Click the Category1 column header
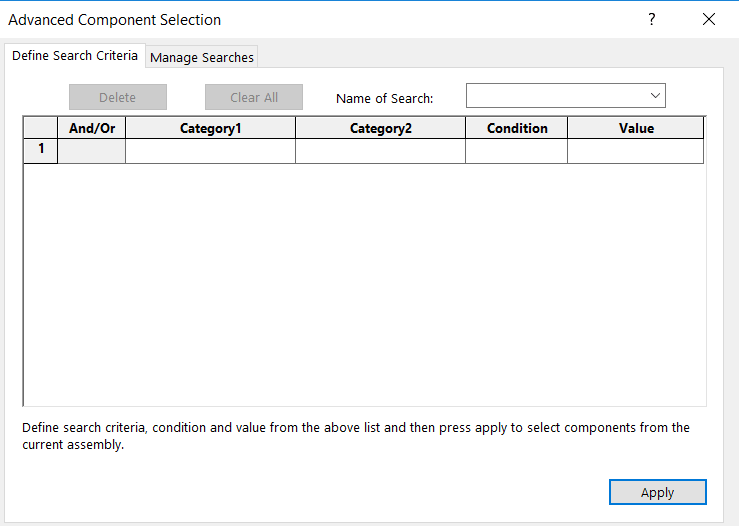 click(210, 128)
